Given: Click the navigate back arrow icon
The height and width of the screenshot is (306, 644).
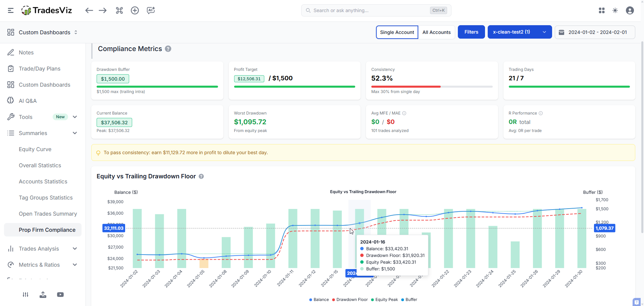Looking at the screenshot, I should pyautogui.click(x=89, y=10).
